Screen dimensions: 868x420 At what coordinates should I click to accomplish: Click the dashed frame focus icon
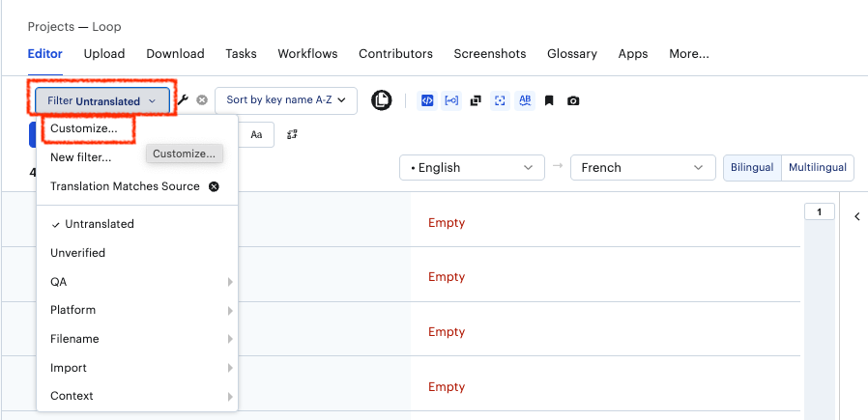point(500,100)
